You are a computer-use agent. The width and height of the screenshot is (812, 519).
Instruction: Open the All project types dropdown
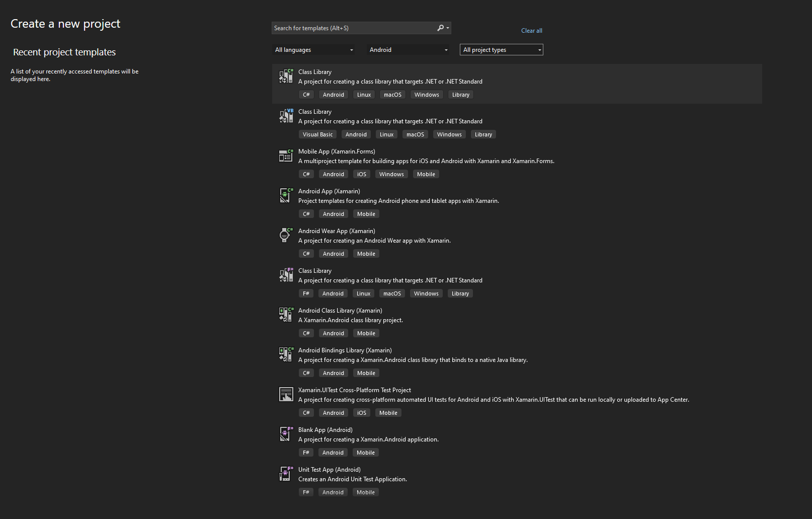coord(502,50)
